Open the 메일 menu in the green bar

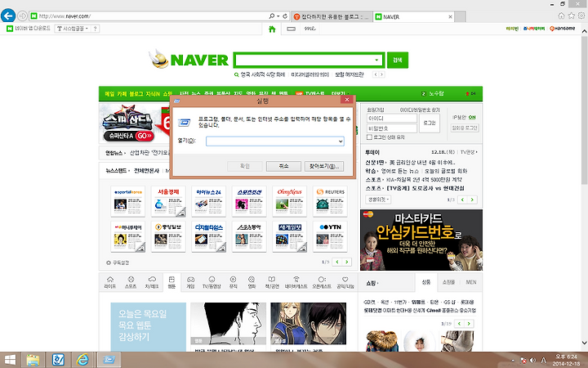click(x=109, y=93)
